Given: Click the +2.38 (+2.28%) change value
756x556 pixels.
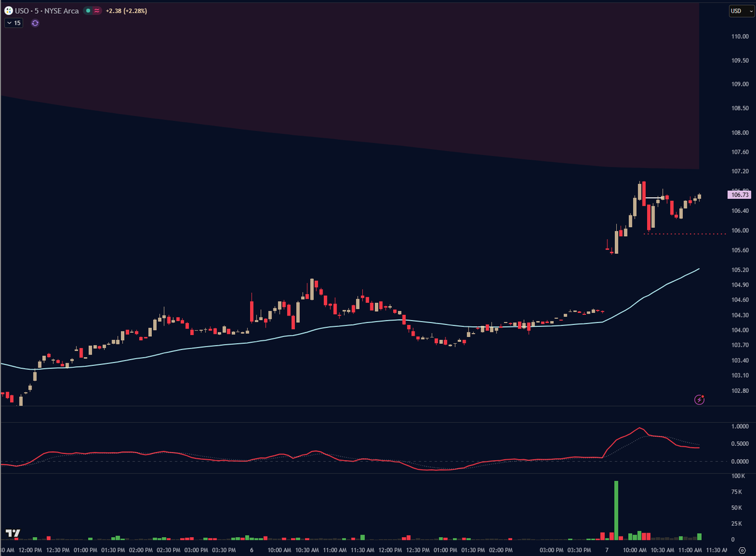Looking at the screenshot, I should click(126, 11).
